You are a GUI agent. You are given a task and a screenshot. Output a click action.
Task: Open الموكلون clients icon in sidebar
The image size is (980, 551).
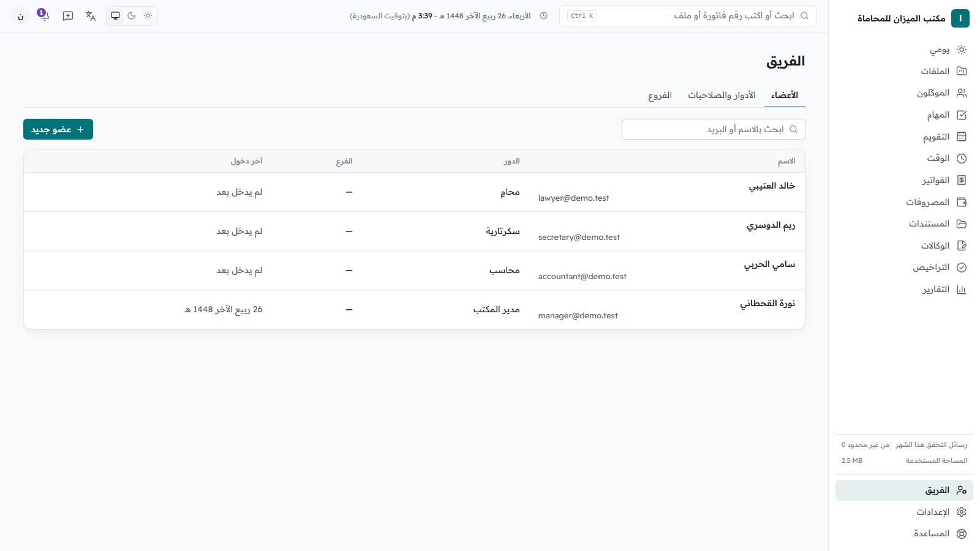[x=962, y=93]
